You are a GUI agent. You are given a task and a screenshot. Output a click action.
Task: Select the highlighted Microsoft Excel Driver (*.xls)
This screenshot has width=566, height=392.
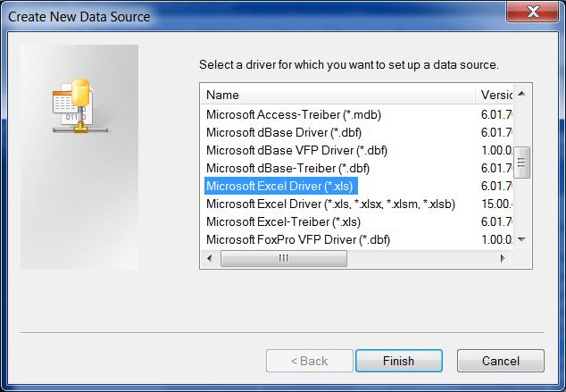pos(281,186)
